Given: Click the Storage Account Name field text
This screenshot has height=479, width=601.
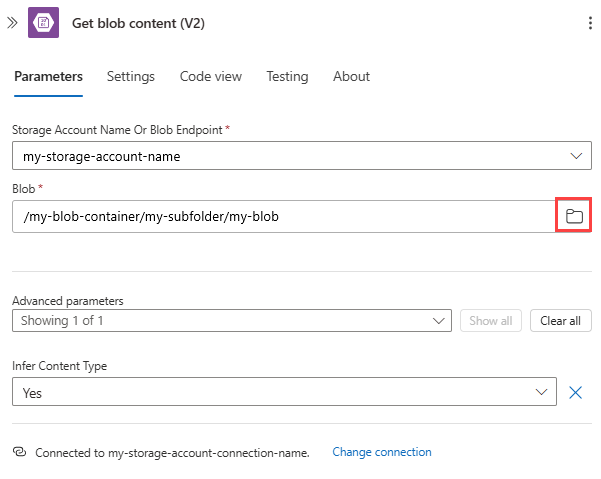Looking at the screenshot, I should click(x=102, y=156).
